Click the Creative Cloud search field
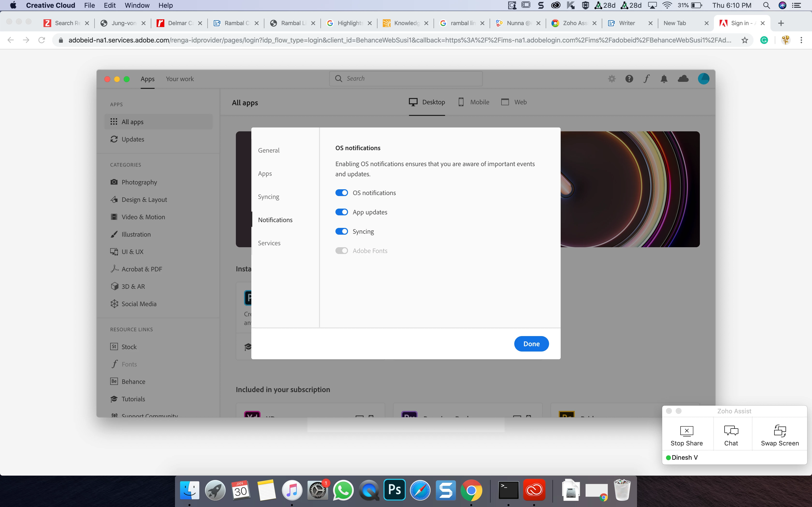The width and height of the screenshot is (812, 507). 406,78
